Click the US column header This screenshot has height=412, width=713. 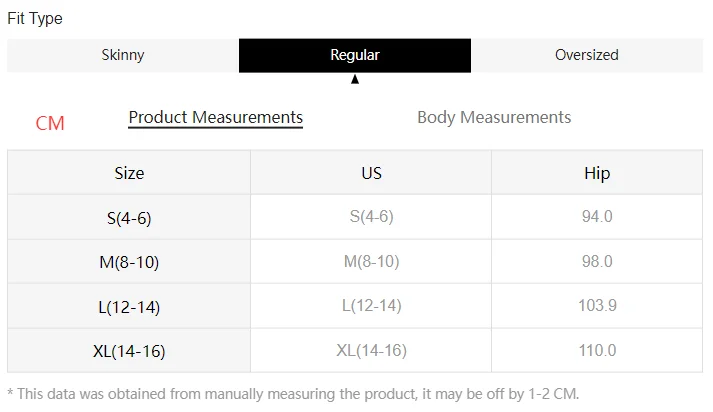coord(371,173)
